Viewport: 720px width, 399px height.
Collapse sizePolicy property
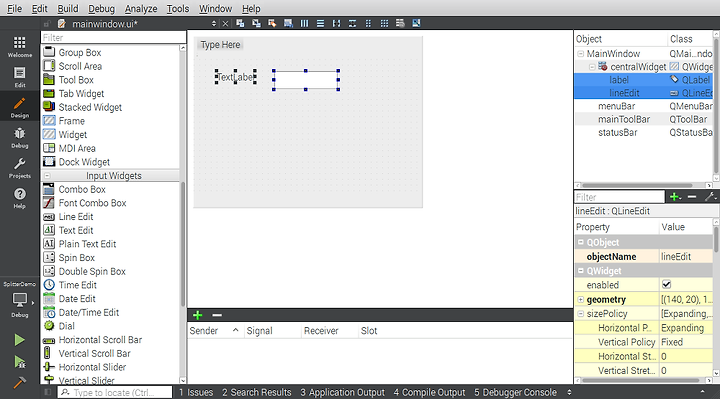(580, 314)
